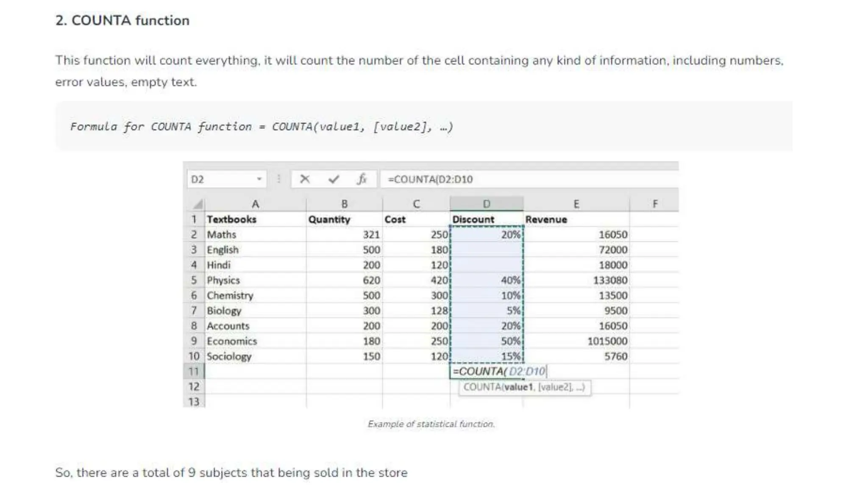
Task: Select column D header
Action: (486, 204)
